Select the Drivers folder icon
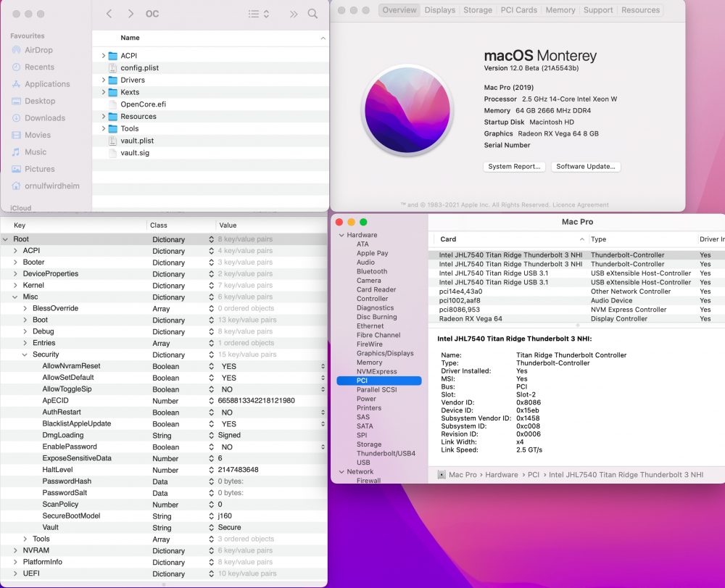725x588 pixels. point(113,80)
